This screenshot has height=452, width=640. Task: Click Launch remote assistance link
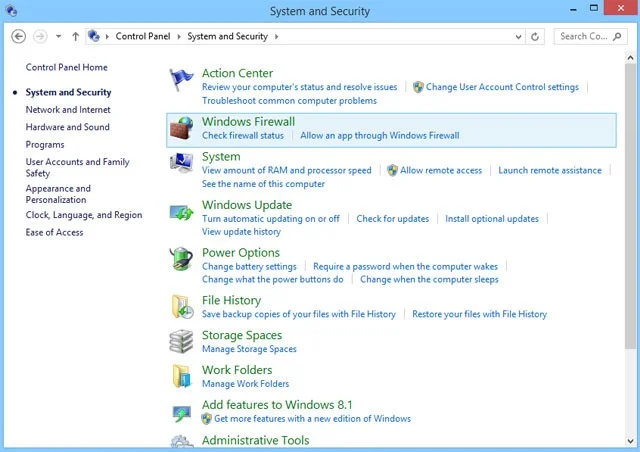coord(550,170)
